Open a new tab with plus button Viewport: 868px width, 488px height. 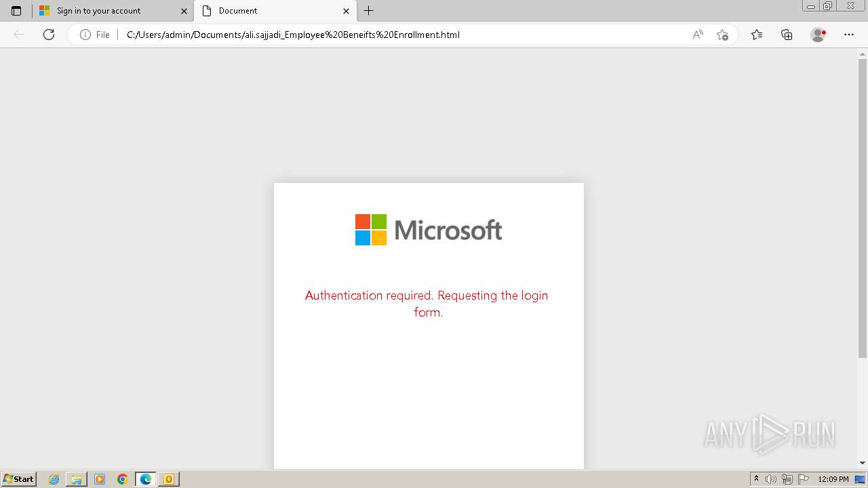click(369, 11)
